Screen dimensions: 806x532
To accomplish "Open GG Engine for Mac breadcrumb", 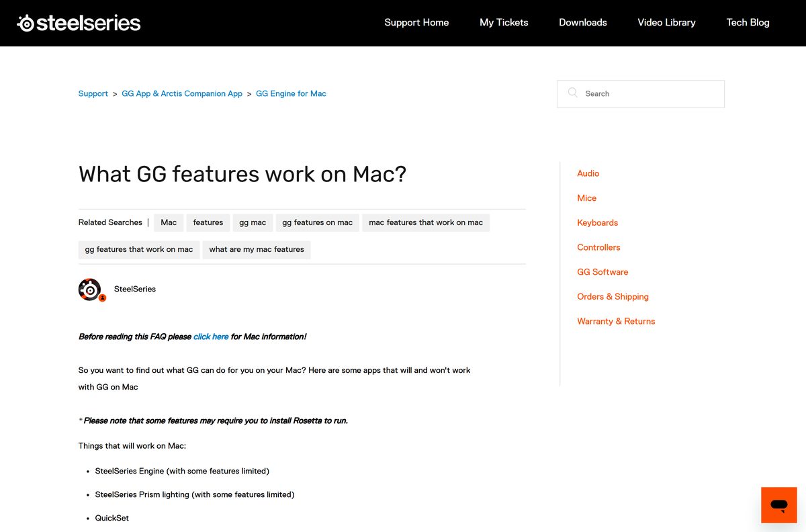I will 291,94.
